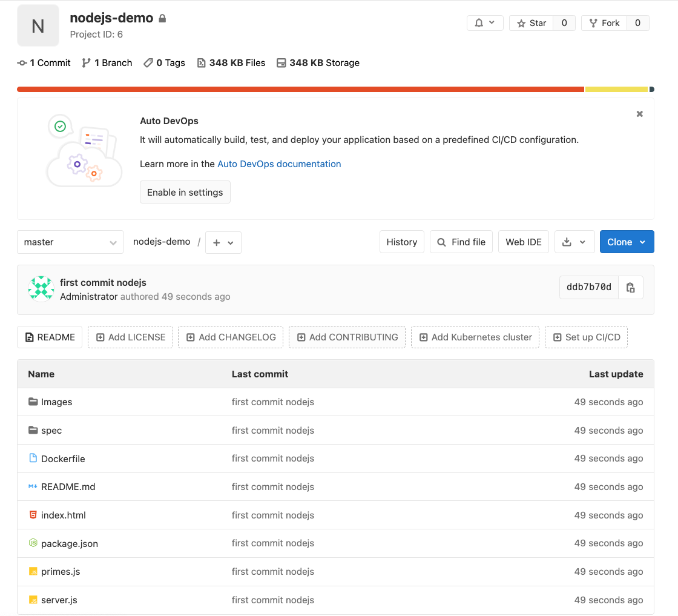This screenshot has height=616, width=678.
Task: Star the nodejs-demo project
Action: coord(532,23)
